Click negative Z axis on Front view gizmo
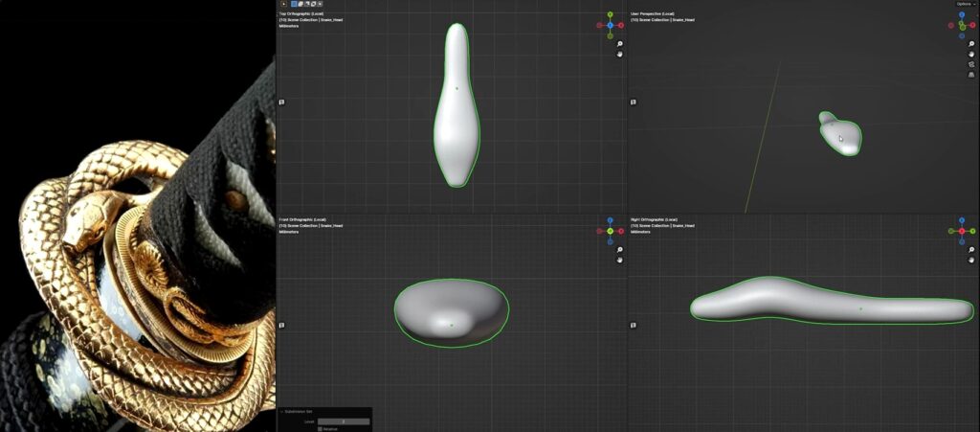Image resolution: width=980 pixels, height=432 pixels. pyautogui.click(x=610, y=242)
